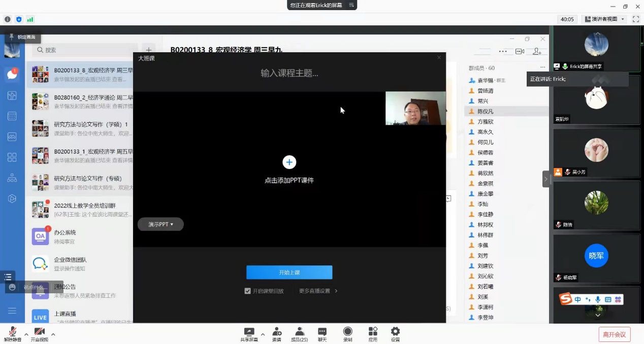Open the 演讲者视图 view dropdown
644x344 pixels.
tap(604, 19)
